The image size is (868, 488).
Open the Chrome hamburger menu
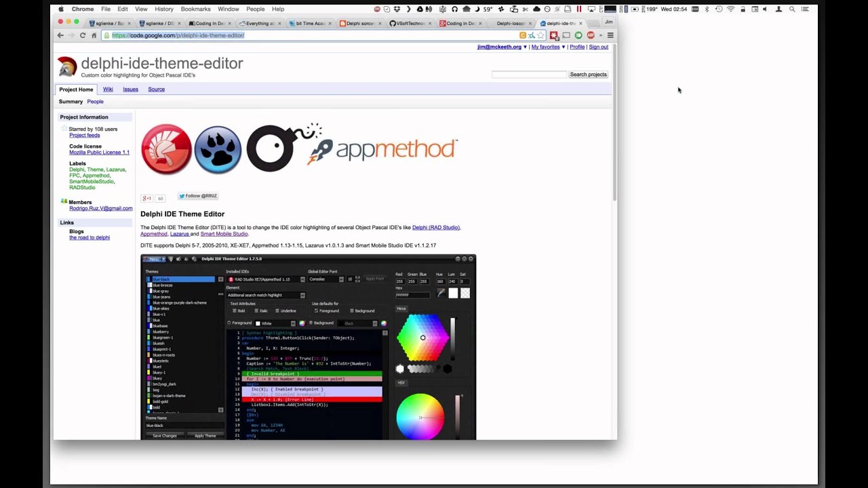[610, 35]
